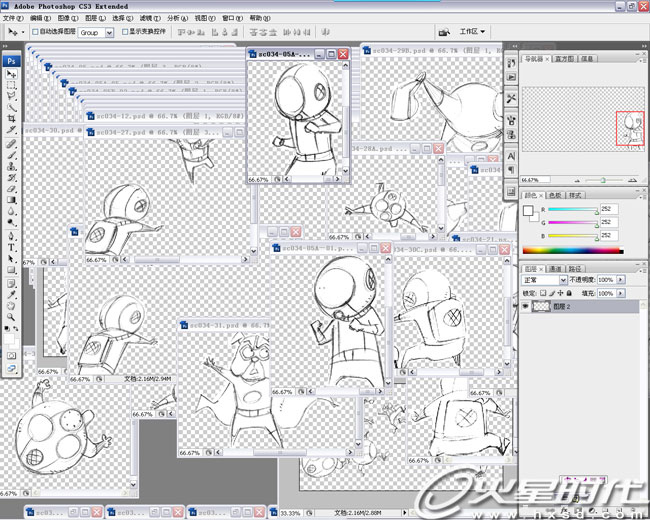Pick a color from the spectrum ramp

coord(573,250)
